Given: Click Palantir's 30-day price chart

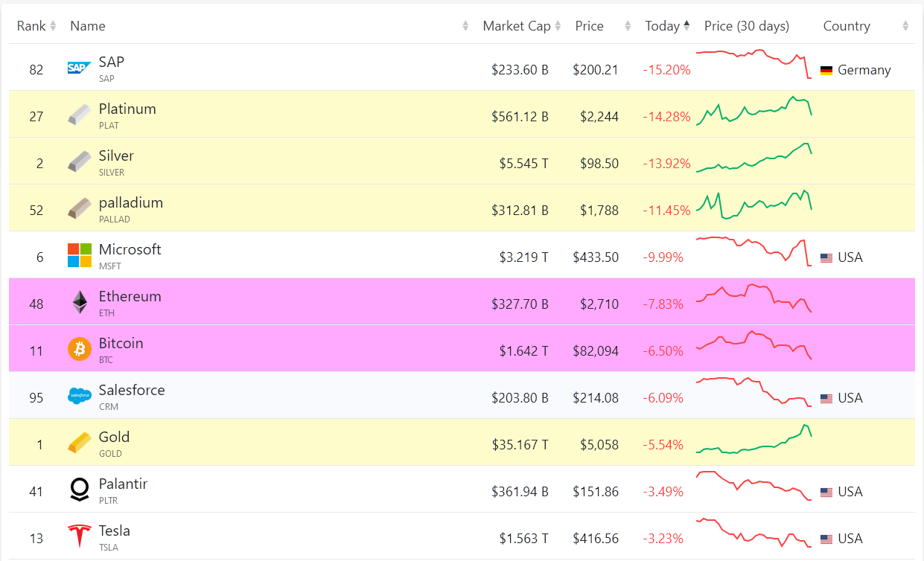Looking at the screenshot, I should tap(753, 486).
